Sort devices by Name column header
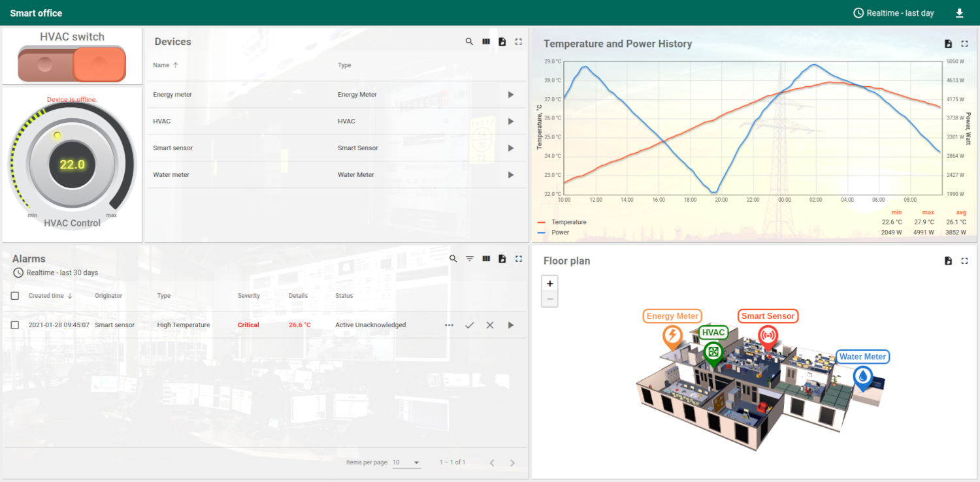This screenshot has width=980, height=482. point(161,65)
